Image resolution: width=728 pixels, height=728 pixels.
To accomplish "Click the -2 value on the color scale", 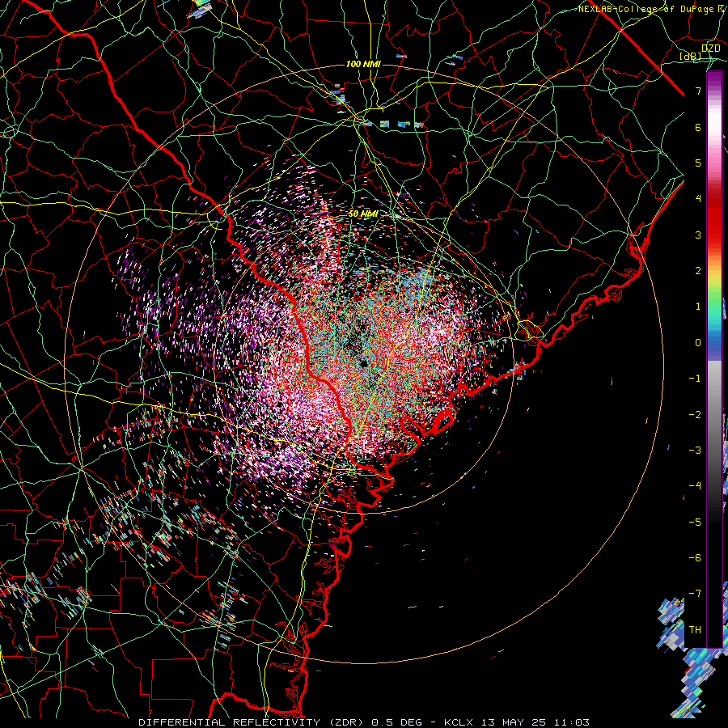I will coord(695,414).
